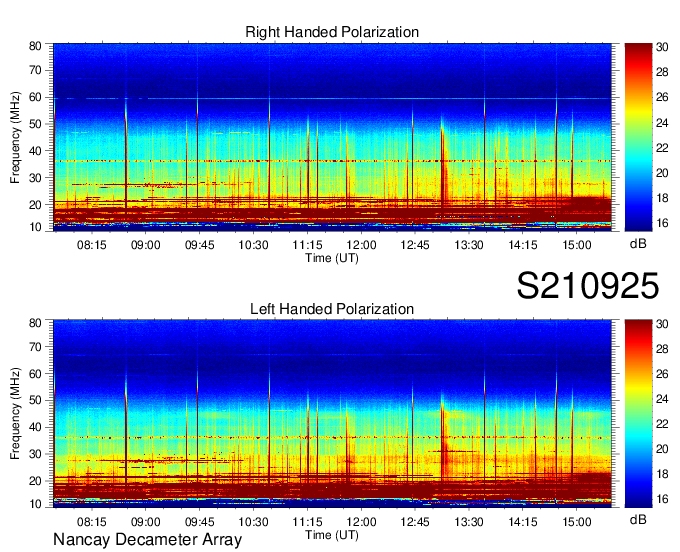Click the 10:30 tick under Right Handed plot
Image resolution: width=680 pixels, height=552 pixels.
tap(253, 245)
